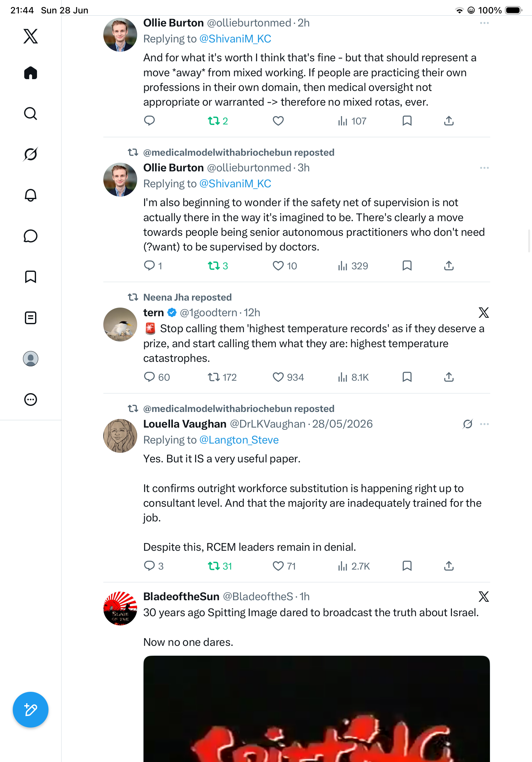Go to Home tab in sidebar
The width and height of the screenshot is (532, 762).
pyautogui.click(x=31, y=73)
